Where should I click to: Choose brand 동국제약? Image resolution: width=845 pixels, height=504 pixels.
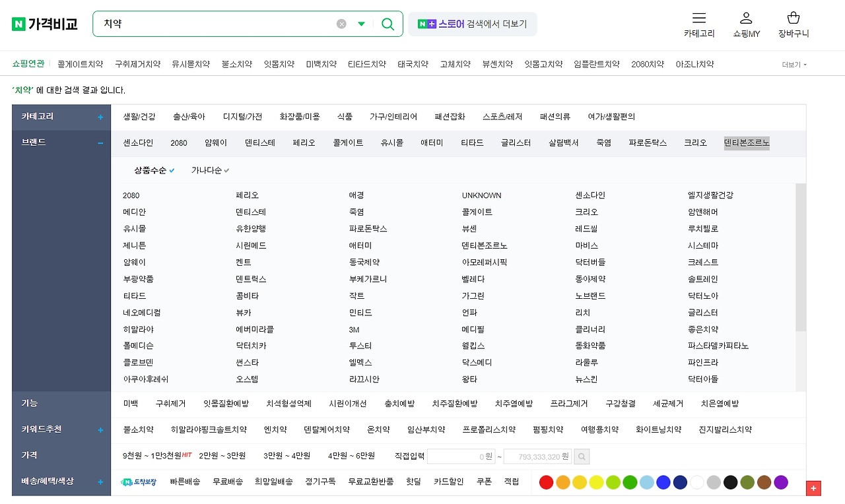point(364,262)
